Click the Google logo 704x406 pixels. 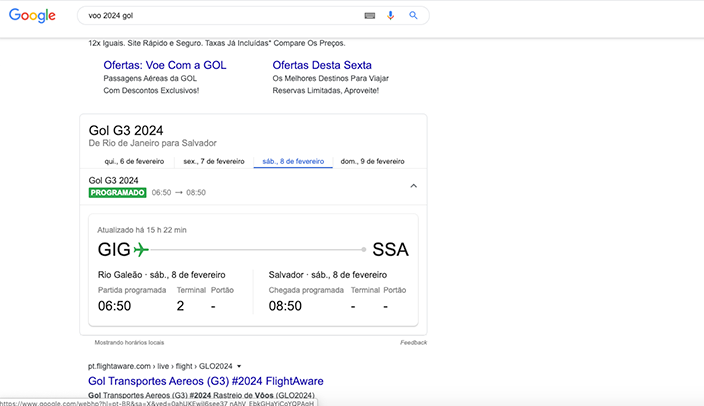coord(32,16)
